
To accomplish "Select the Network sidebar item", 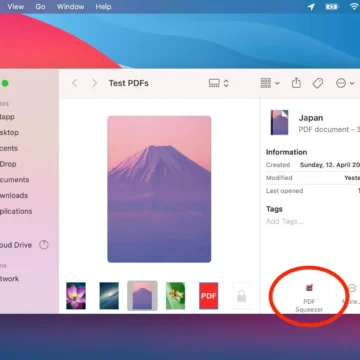I will [10, 279].
